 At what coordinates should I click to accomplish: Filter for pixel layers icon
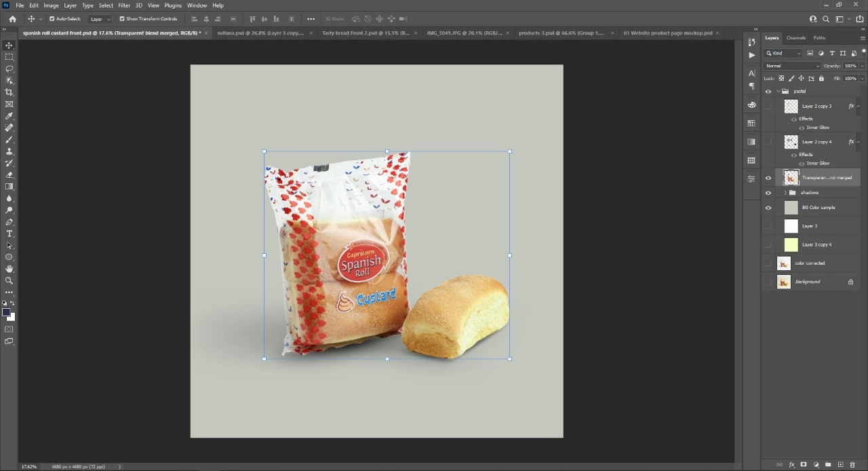[810, 53]
